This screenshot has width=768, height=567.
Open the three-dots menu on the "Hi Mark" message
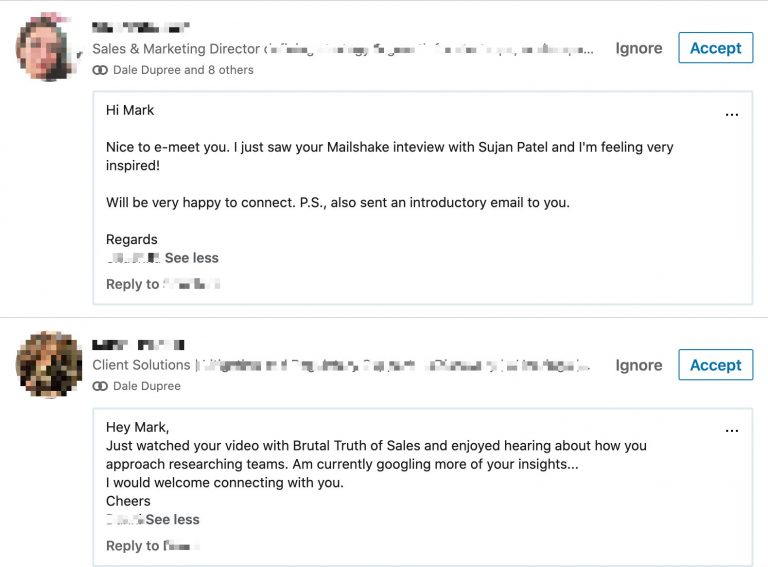click(x=732, y=115)
